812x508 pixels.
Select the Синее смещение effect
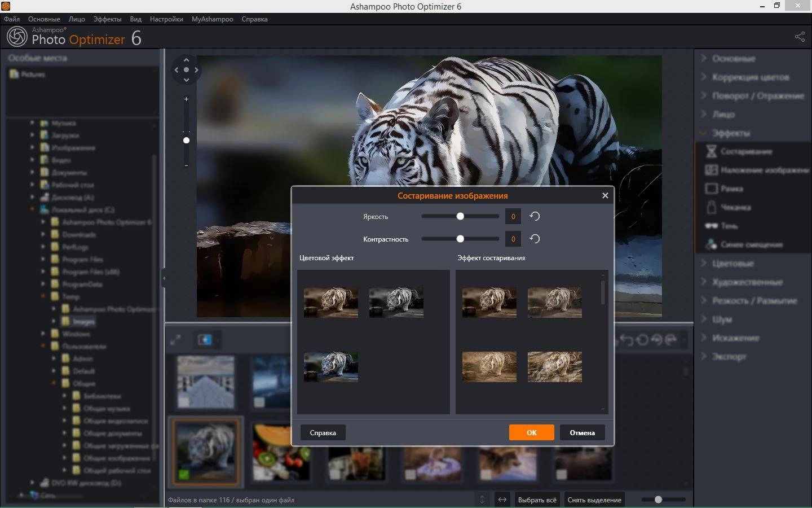click(x=744, y=244)
